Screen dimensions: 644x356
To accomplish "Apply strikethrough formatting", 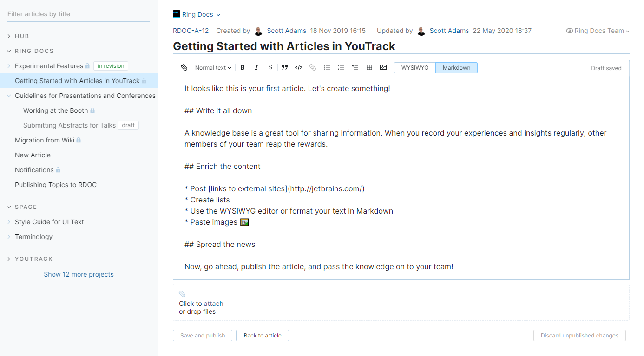I will [270, 68].
